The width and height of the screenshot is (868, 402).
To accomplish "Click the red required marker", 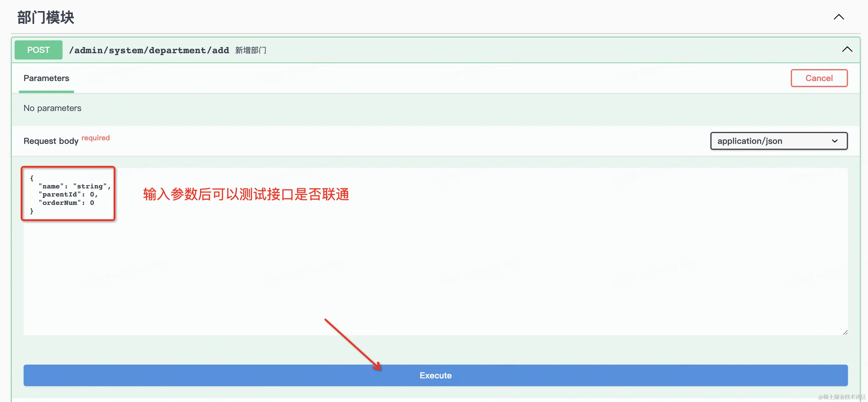I will [95, 138].
